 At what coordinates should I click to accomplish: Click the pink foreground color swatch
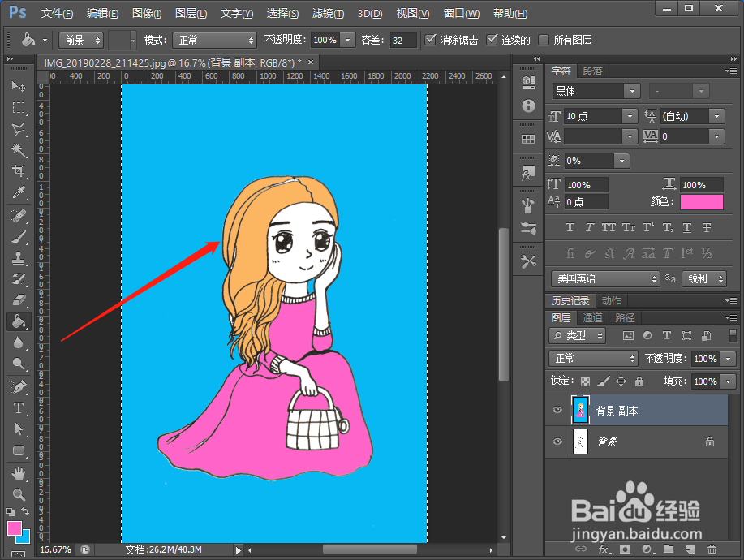[x=15, y=528]
